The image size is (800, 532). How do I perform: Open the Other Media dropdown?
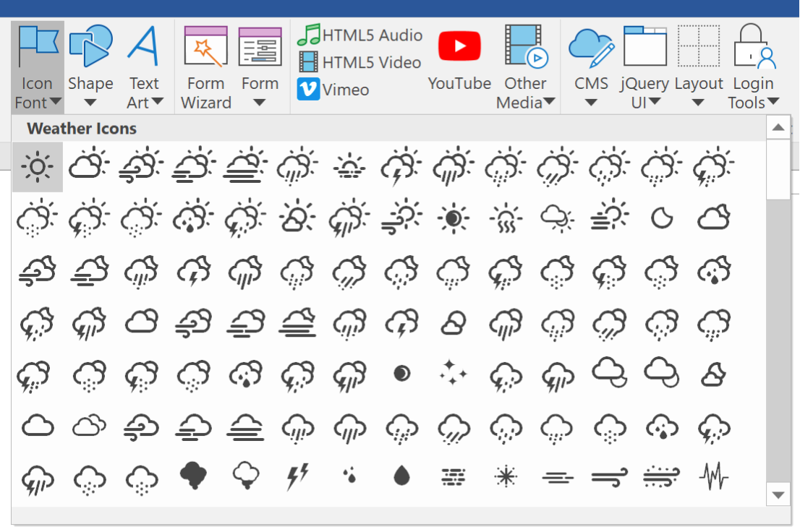tap(525, 66)
